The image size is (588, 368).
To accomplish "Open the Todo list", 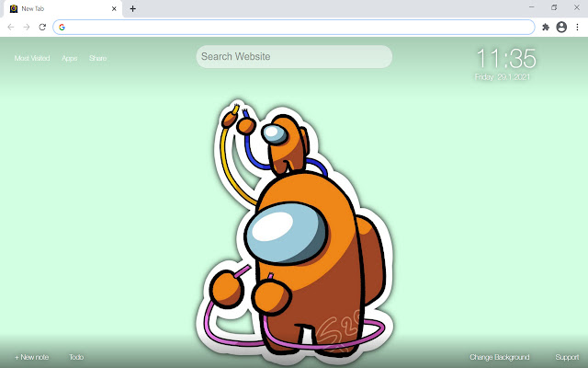I will pyautogui.click(x=76, y=357).
